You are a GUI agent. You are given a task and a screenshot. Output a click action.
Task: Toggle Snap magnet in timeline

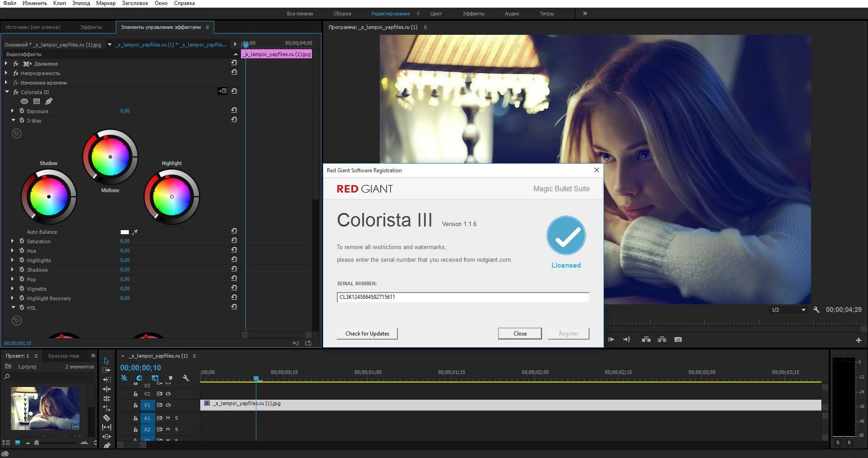pos(139,378)
